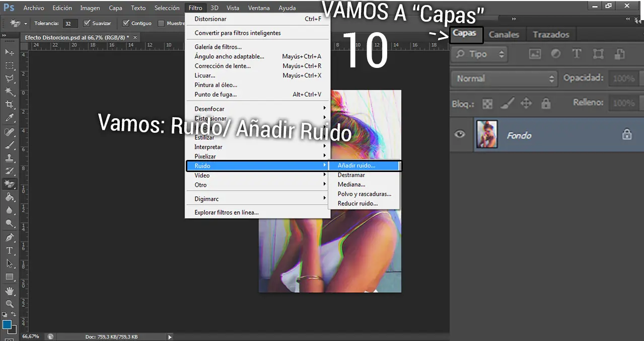
Task: Expand the Otro submenu
Action: coord(257,185)
